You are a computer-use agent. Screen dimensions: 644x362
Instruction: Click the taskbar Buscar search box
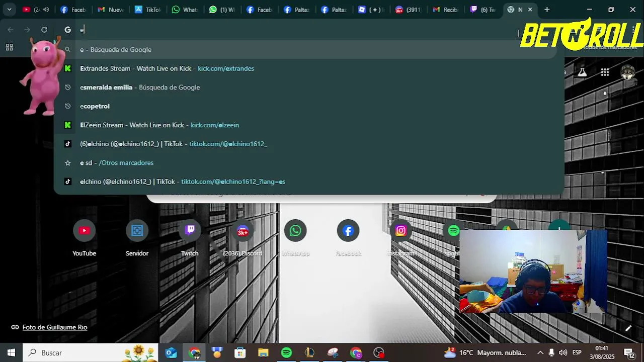(91, 352)
